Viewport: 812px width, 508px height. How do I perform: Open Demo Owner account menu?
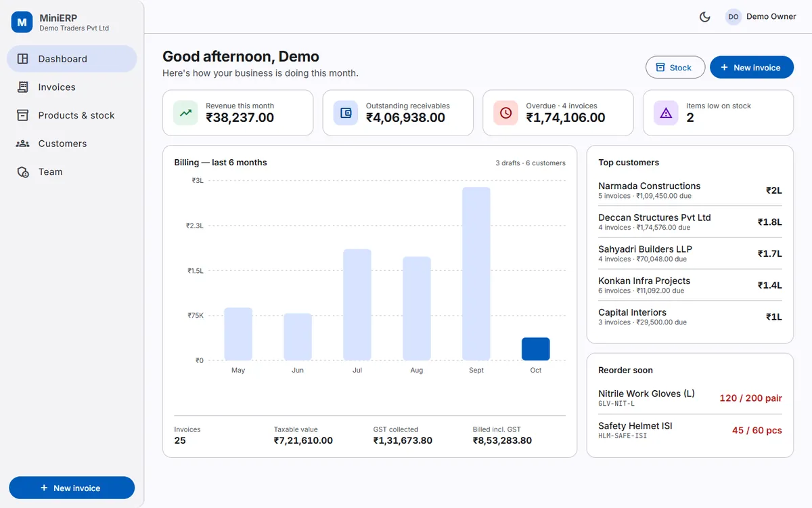[761, 17]
